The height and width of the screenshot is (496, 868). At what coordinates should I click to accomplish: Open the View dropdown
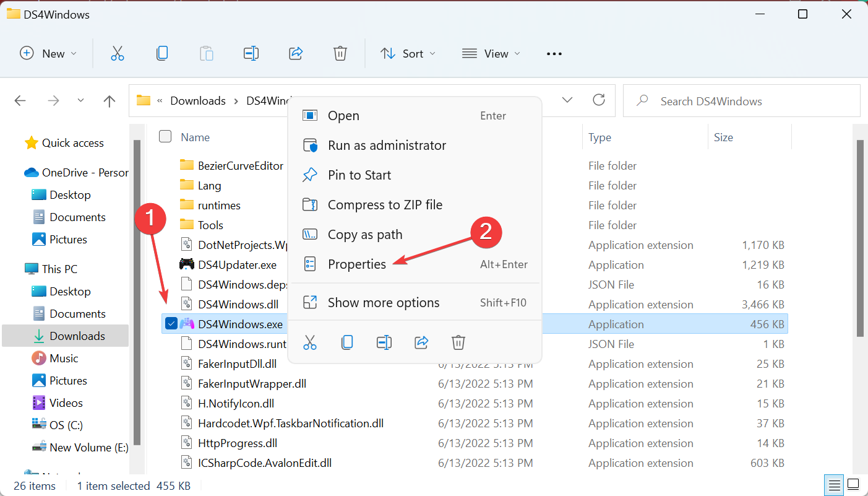(x=491, y=53)
